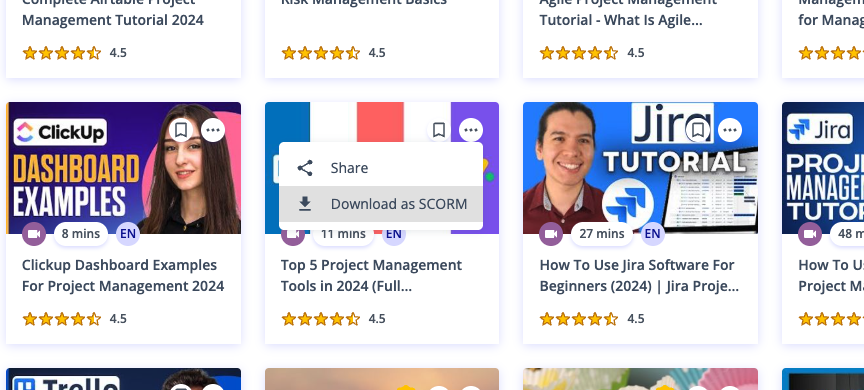Open How To Use Jira Software For Beginners
The width and height of the screenshot is (864, 390).
[639, 275]
